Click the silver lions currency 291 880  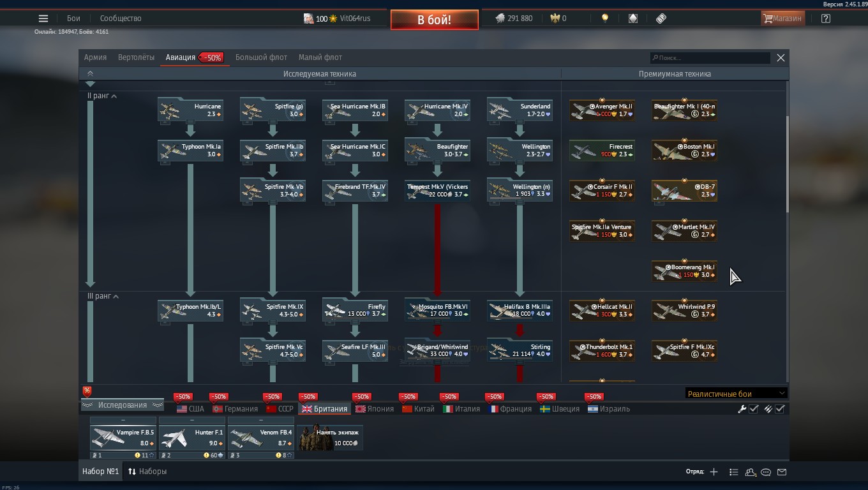[x=514, y=19]
